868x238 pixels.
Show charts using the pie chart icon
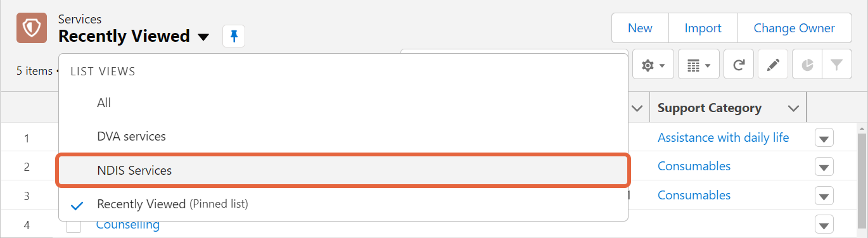point(807,65)
